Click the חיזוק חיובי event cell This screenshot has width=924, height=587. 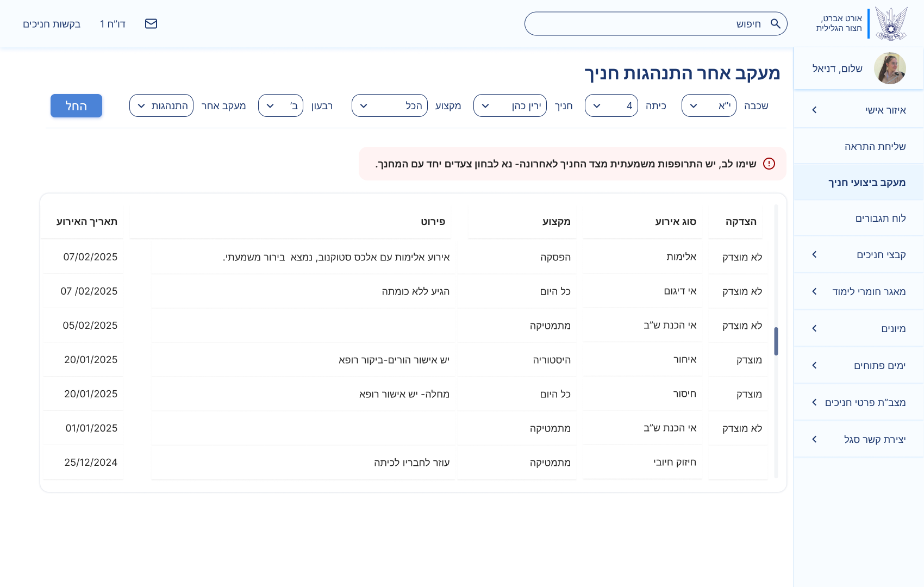pos(642,462)
